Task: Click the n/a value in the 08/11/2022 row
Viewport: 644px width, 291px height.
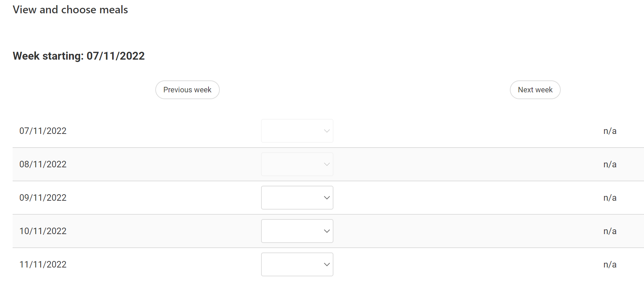Action: [x=610, y=164]
